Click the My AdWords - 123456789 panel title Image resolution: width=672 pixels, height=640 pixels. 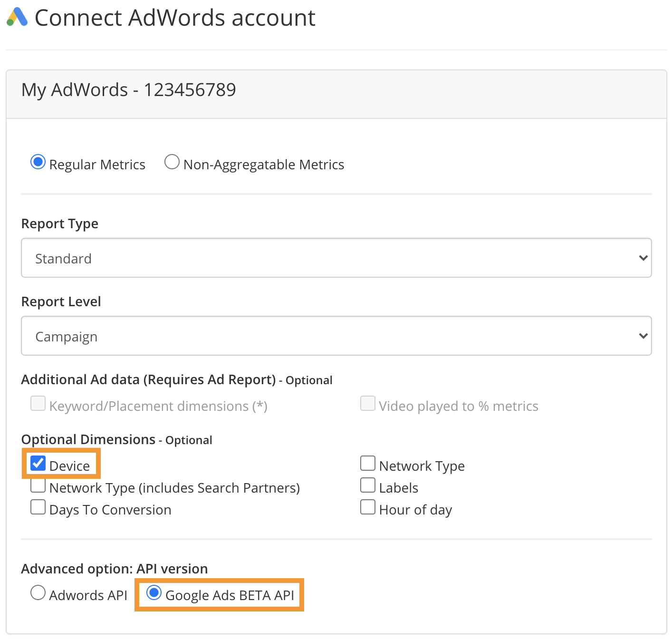pos(129,90)
